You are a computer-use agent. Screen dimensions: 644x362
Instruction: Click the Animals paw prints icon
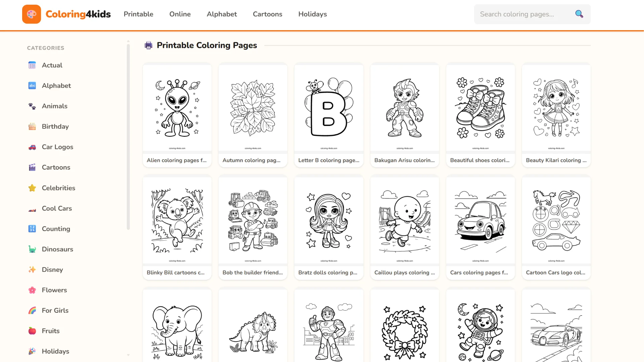coord(32,106)
